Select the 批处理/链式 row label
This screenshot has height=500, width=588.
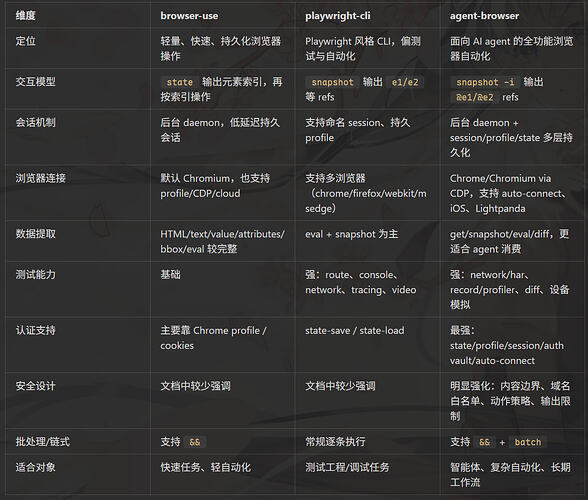tap(42, 441)
